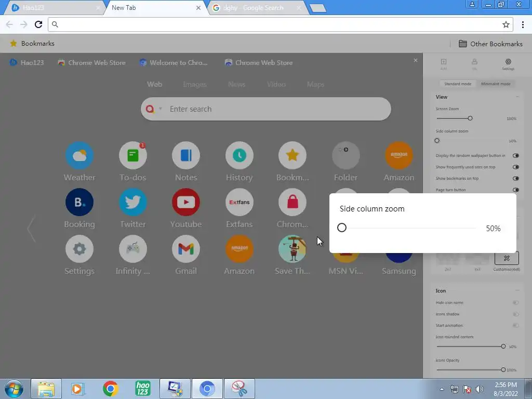Screen dimensions: 532x399
Task: Enable the Hide icon name switch
Action: pos(516,302)
